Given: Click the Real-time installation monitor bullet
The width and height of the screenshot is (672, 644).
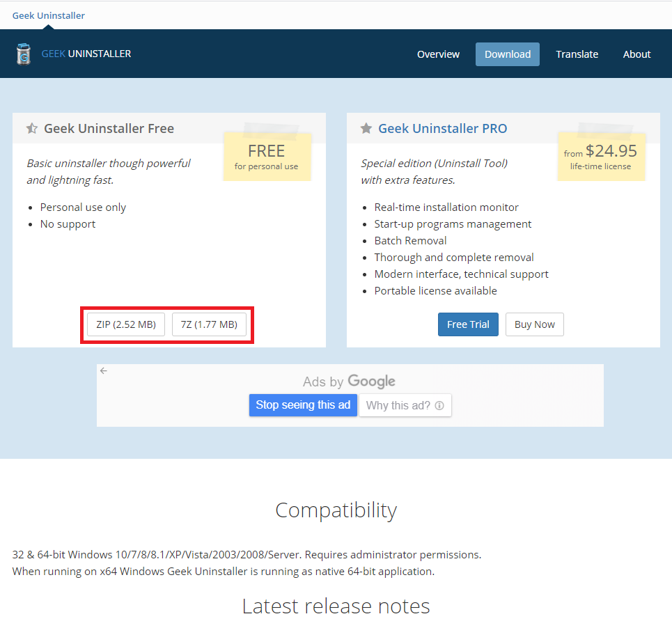Looking at the screenshot, I should 446,207.
